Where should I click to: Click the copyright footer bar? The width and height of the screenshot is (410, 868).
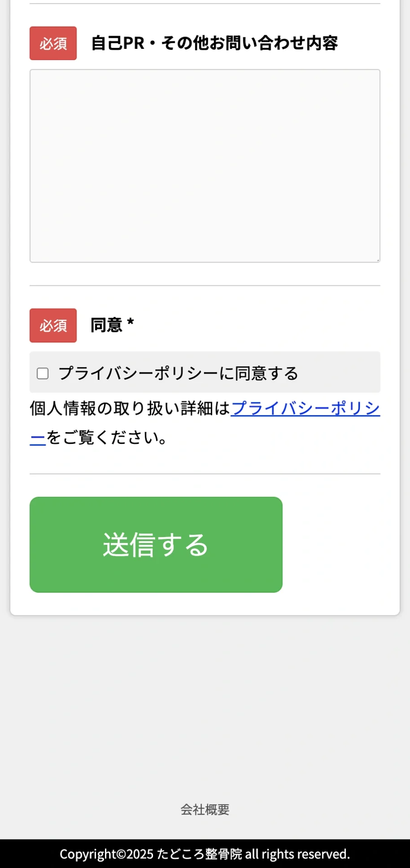(x=205, y=854)
